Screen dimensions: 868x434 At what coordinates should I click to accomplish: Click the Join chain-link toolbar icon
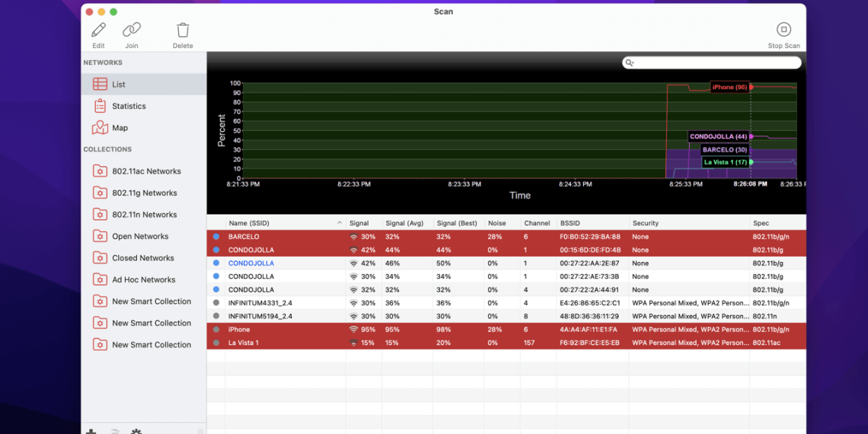pyautogui.click(x=132, y=30)
